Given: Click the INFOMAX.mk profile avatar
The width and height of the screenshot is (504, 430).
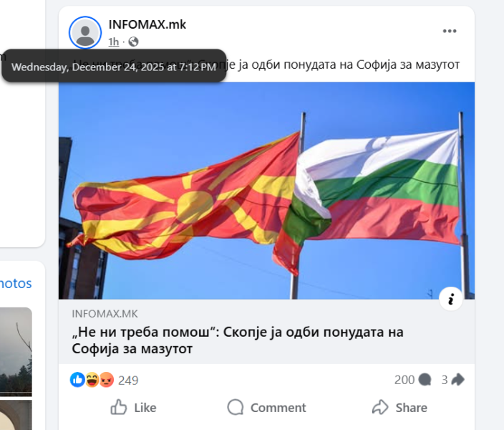Looking at the screenshot, I should coord(85,32).
